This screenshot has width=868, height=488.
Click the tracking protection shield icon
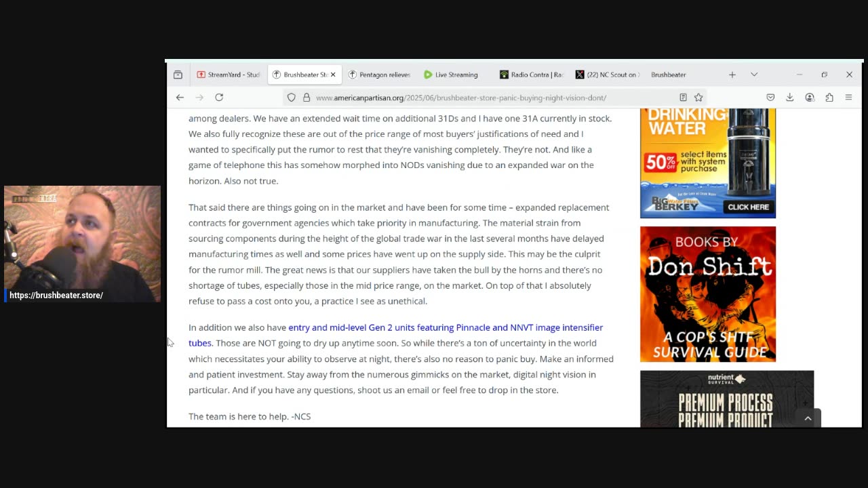[x=292, y=98]
